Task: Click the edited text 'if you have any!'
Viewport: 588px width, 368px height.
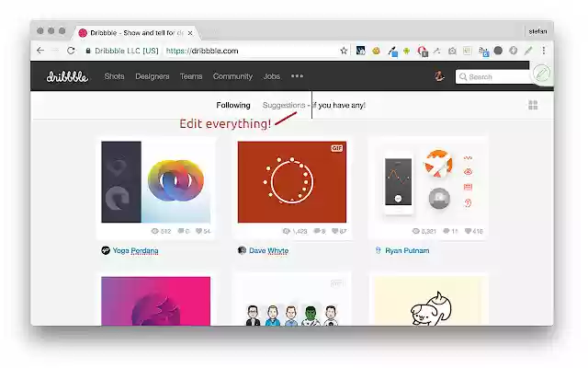Action: coord(339,105)
